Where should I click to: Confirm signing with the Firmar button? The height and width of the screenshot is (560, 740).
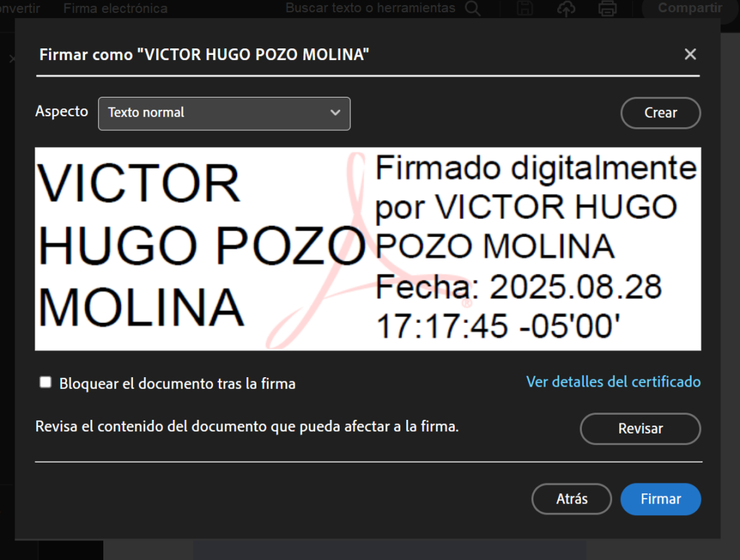pyautogui.click(x=660, y=499)
